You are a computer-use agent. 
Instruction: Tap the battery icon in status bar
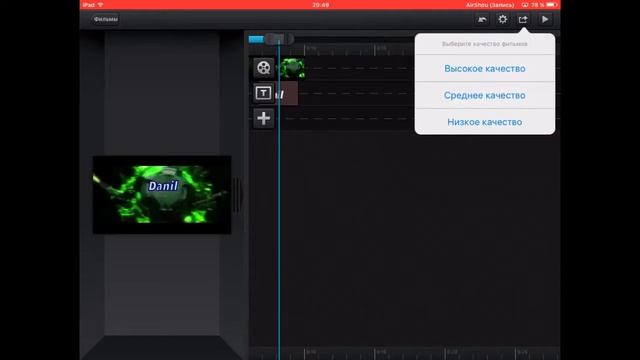[x=552, y=5]
